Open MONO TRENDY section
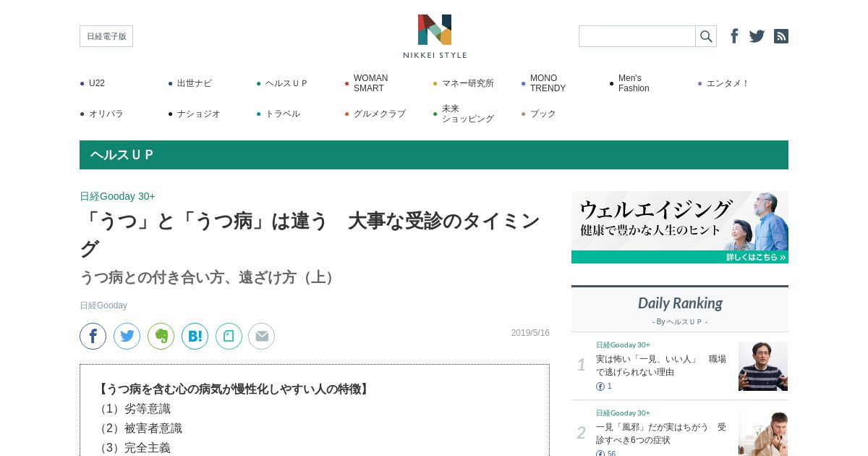The width and height of the screenshot is (868, 456). tap(548, 83)
